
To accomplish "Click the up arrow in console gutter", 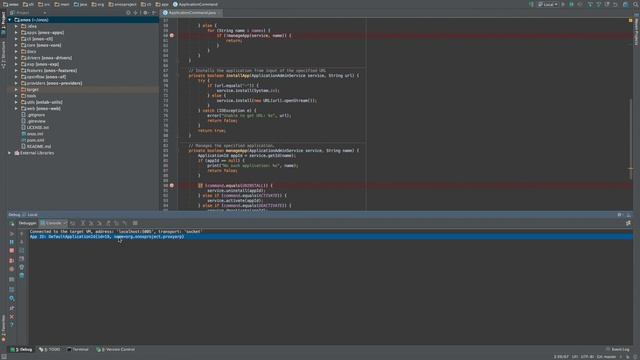I will click(x=22, y=234).
